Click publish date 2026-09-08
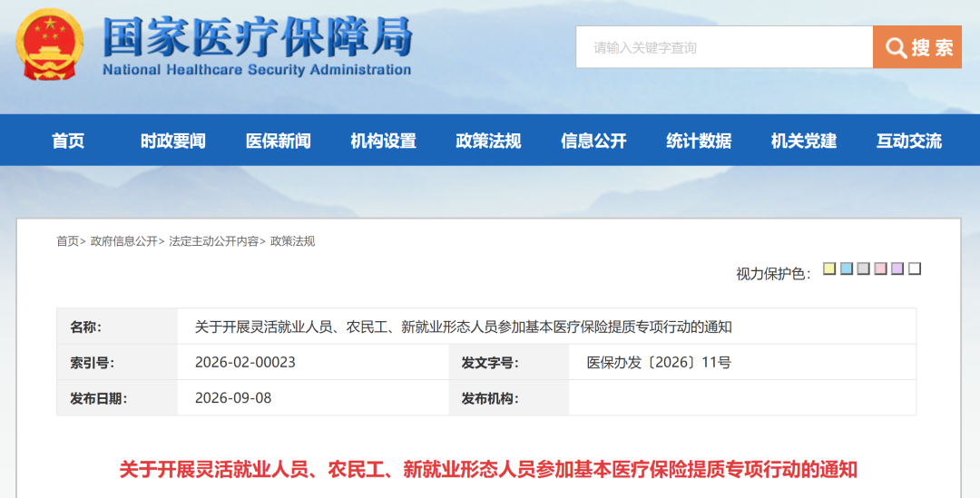The image size is (980, 498). pos(233,398)
